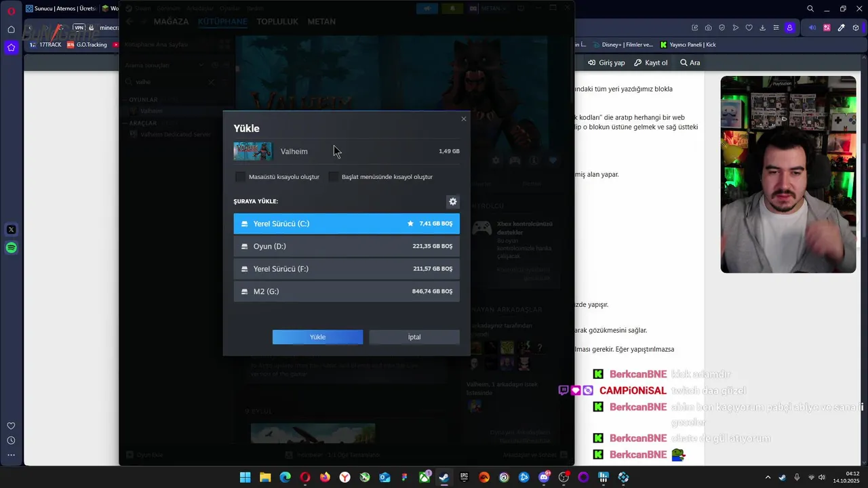Click Giriş yap link on webpage
The image size is (868, 488).
(x=606, y=62)
